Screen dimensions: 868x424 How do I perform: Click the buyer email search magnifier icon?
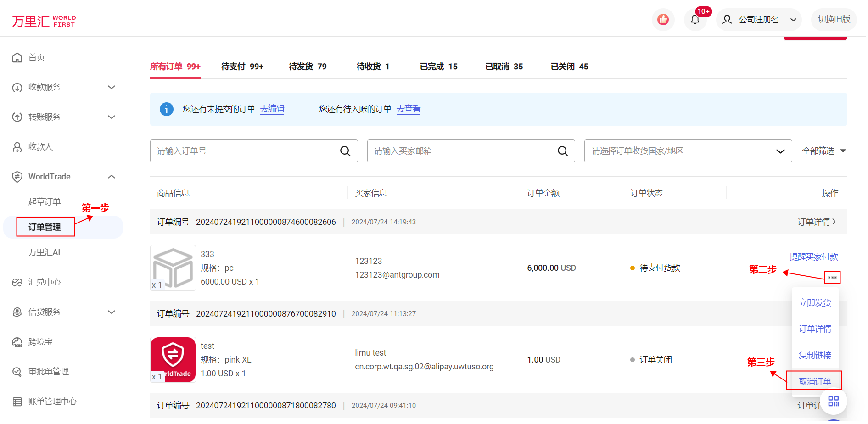pos(563,151)
